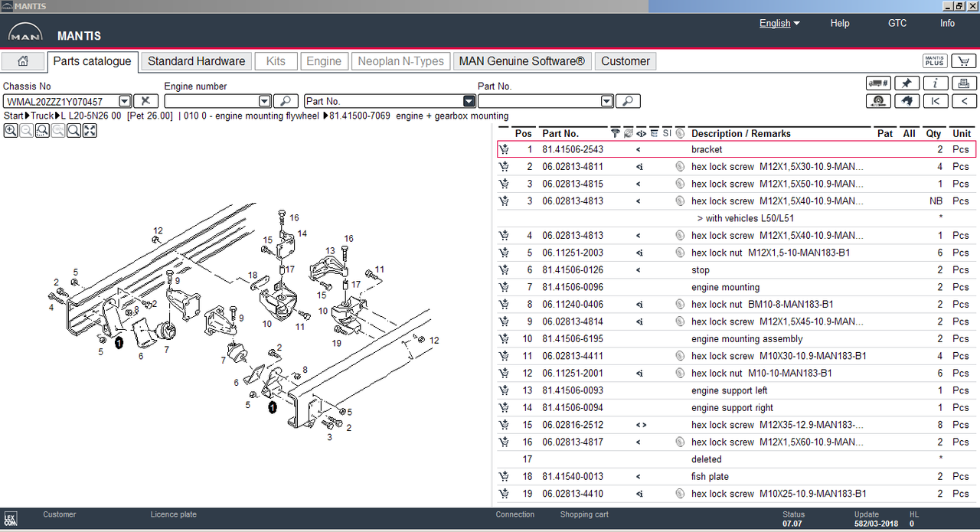Click the wheel/axle icon button
The height and width of the screenshot is (532, 980).
click(x=878, y=101)
